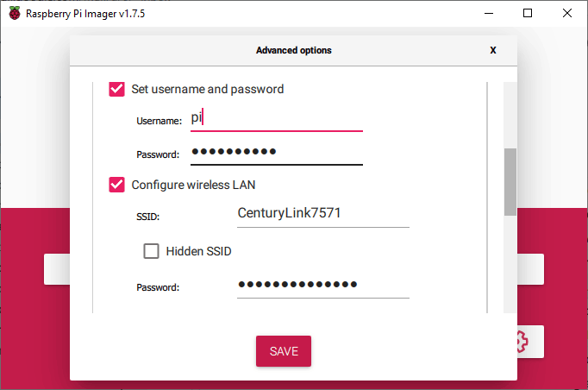Click the white button right of the dialog
The width and height of the screenshot is (588, 390).
pos(530,269)
